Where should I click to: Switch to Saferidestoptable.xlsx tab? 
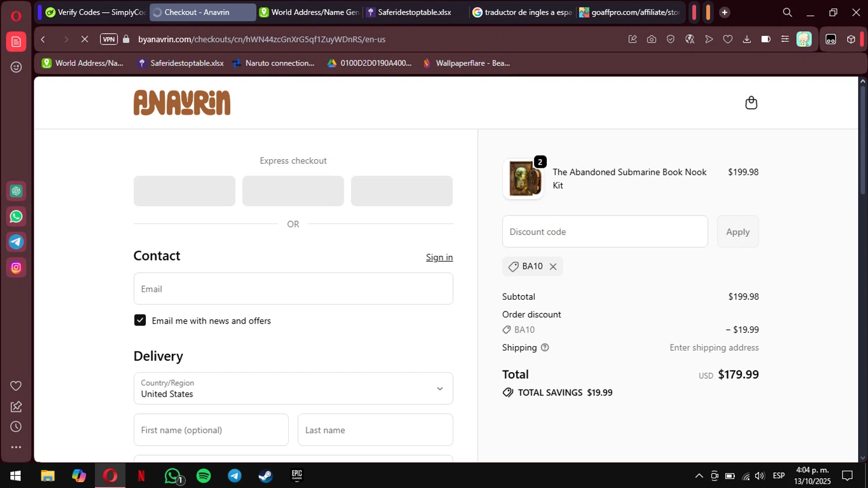tap(415, 12)
